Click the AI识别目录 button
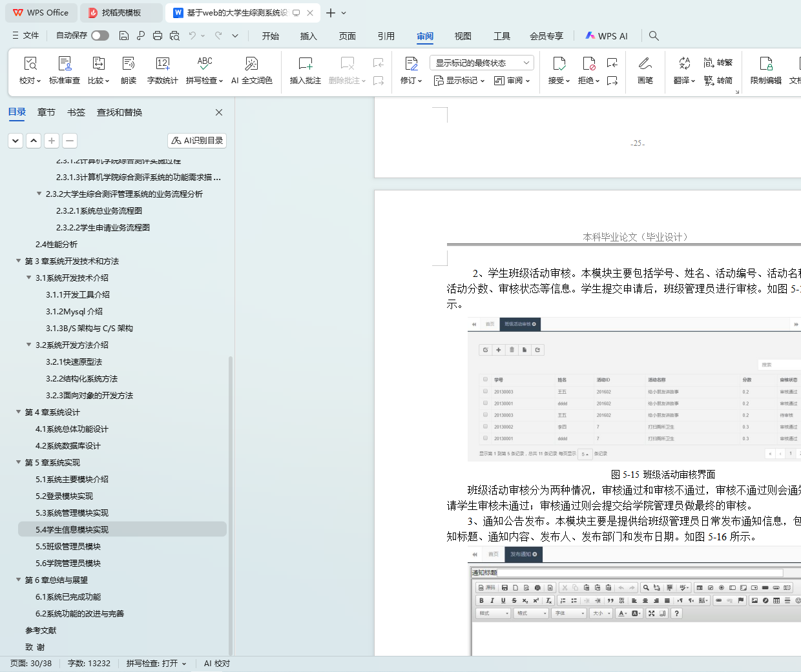This screenshot has height=672, width=801. [x=197, y=141]
